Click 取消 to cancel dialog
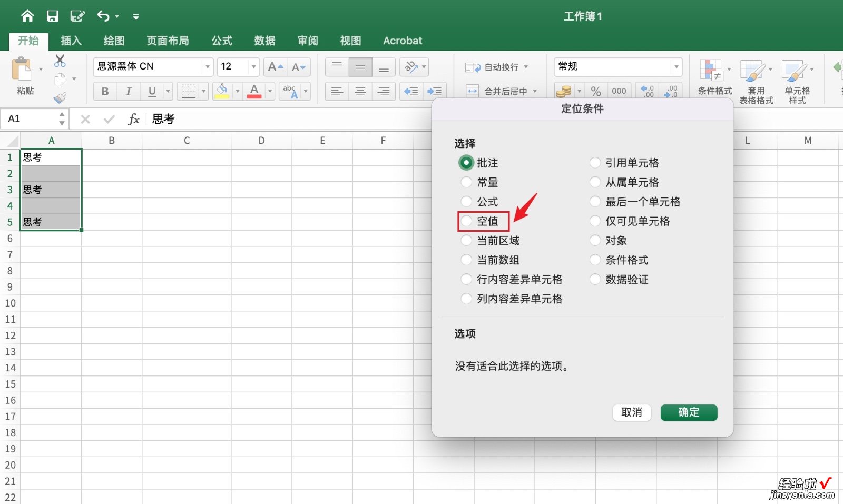The width and height of the screenshot is (843, 504). (632, 412)
